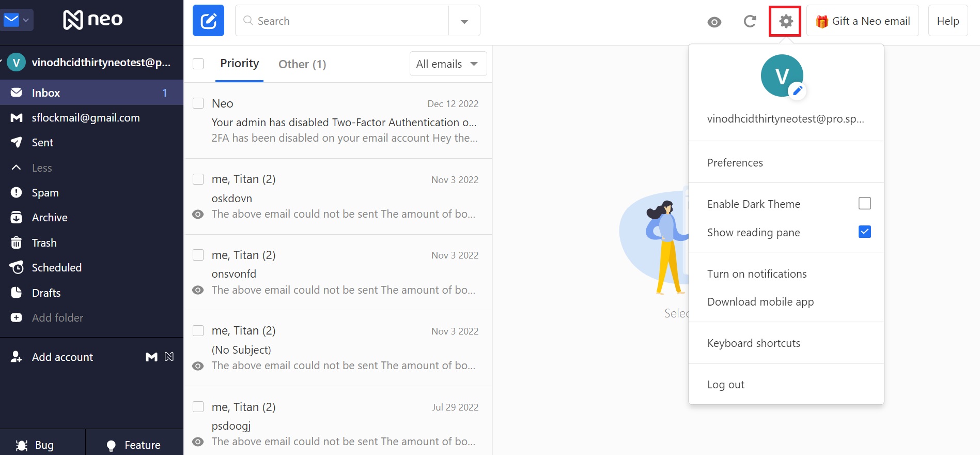Screen dimensions: 980x455
Task: Click the neo logo
Action: [x=92, y=20]
